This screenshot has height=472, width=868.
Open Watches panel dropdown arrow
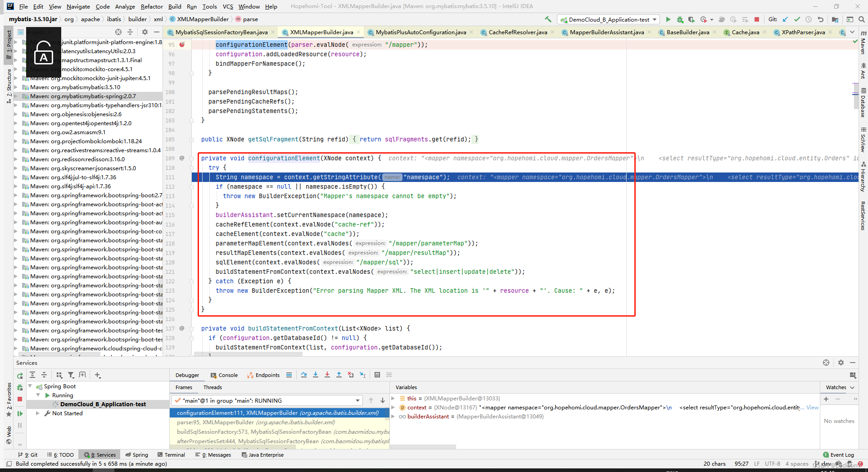click(x=852, y=387)
